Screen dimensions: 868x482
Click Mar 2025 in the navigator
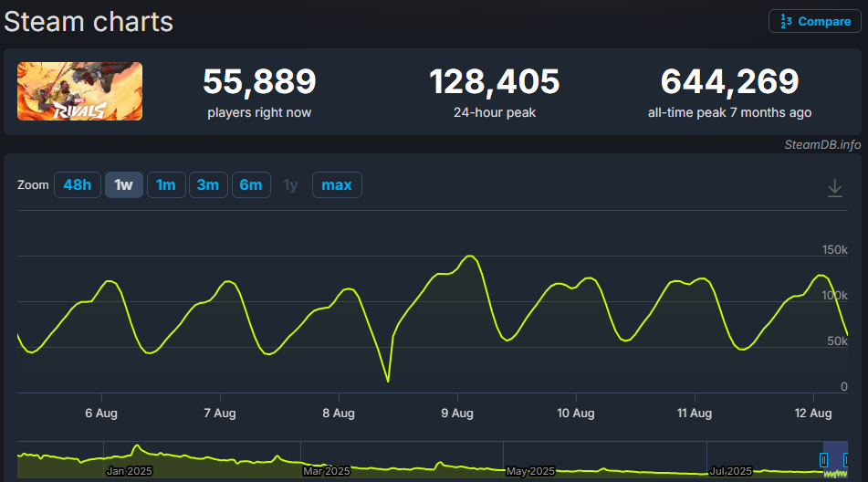(x=327, y=471)
